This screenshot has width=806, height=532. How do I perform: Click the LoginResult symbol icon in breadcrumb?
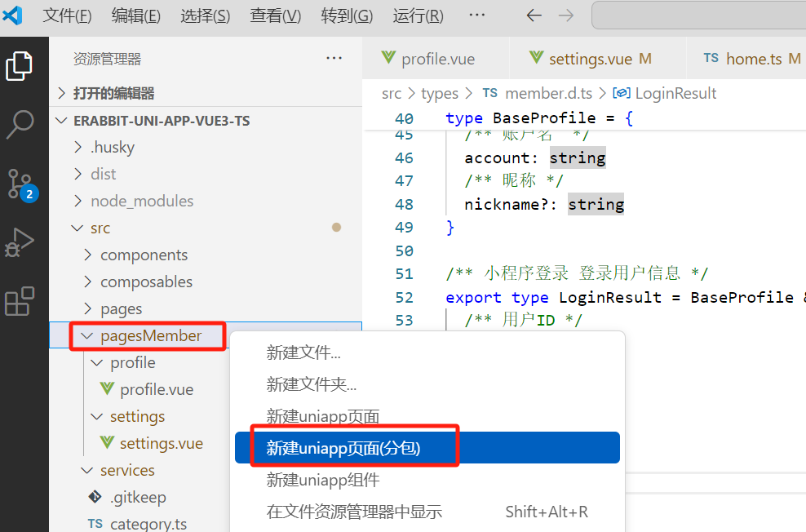(622, 93)
